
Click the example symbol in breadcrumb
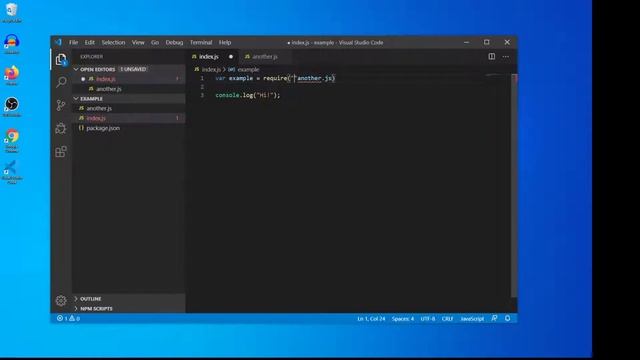(244, 69)
